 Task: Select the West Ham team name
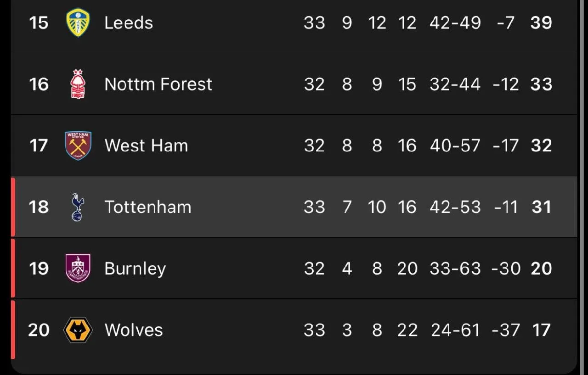tap(146, 146)
